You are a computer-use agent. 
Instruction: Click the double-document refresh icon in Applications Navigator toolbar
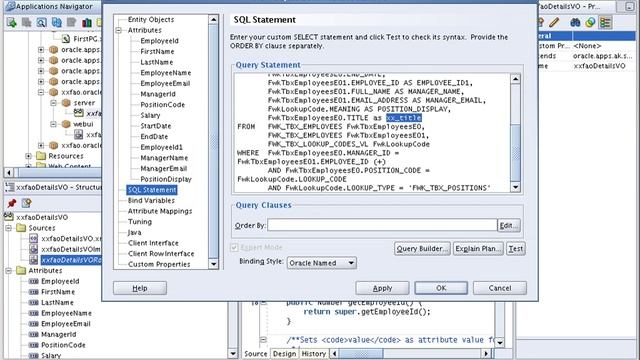pos(56,22)
